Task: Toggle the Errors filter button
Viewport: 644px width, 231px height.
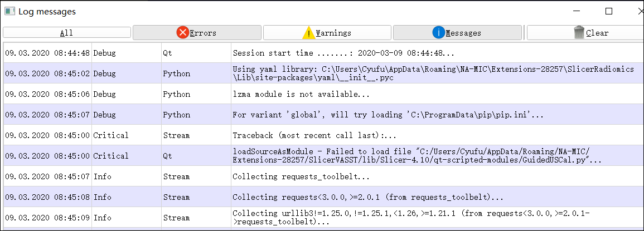Action: click(x=197, y=33)
